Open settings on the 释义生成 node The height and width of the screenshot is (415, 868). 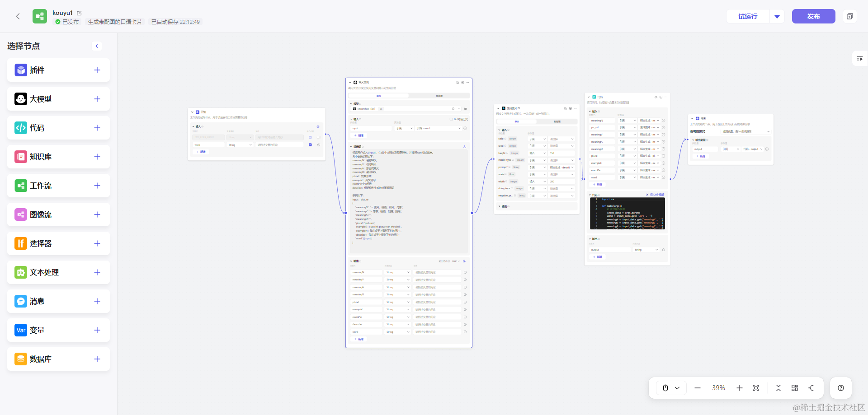(x=462, y=82)
